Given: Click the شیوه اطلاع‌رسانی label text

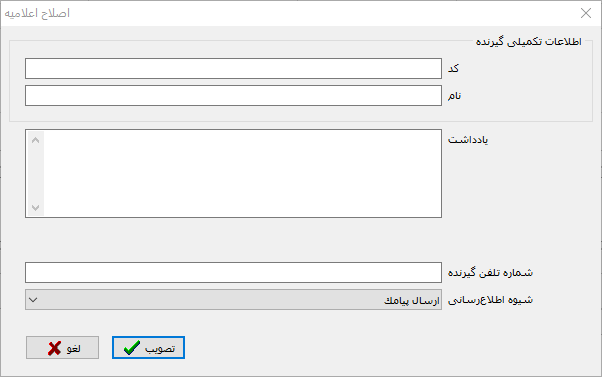Looking at the screenshot, I should tap(490, 300).
